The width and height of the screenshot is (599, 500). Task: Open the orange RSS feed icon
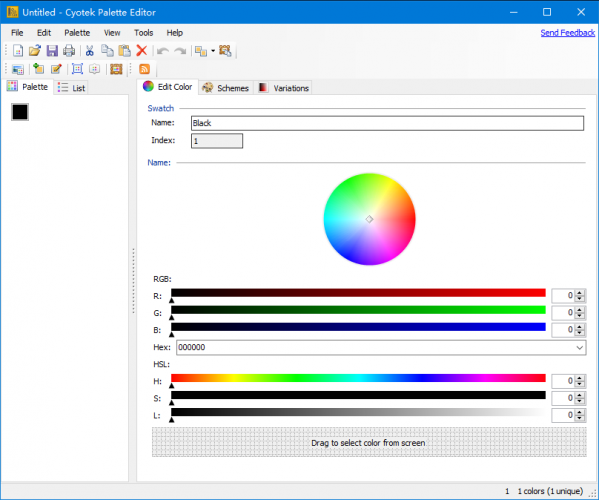tap(144, 69)
